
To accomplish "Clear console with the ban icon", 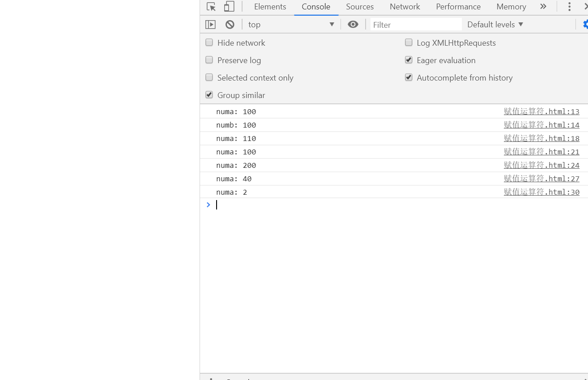I will pos(230,25).
